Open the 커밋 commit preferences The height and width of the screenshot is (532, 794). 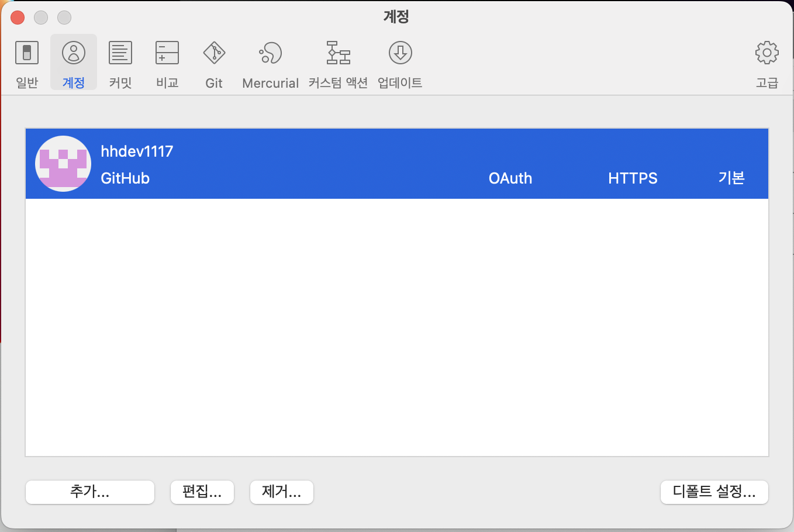pos(120,64)
